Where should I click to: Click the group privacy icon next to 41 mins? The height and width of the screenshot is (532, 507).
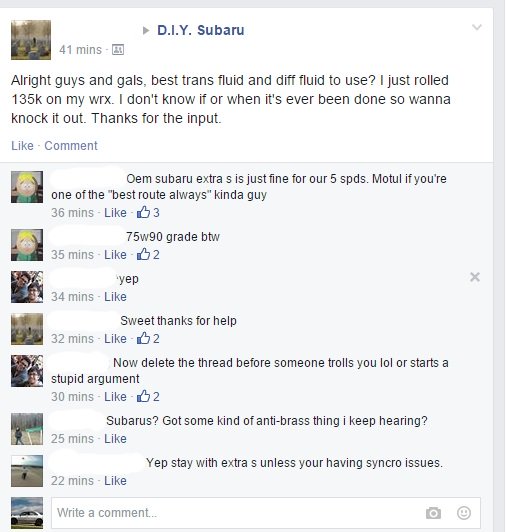[x=118, y=50]
